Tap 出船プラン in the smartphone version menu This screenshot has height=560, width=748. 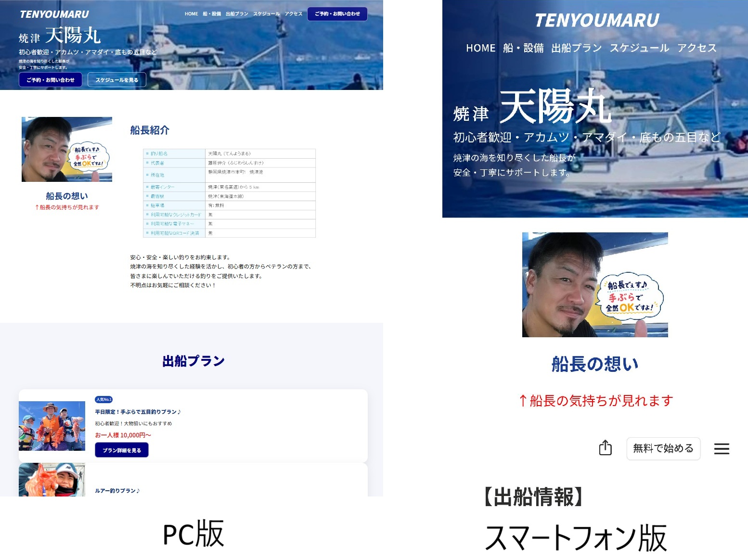tap(577, 48)
